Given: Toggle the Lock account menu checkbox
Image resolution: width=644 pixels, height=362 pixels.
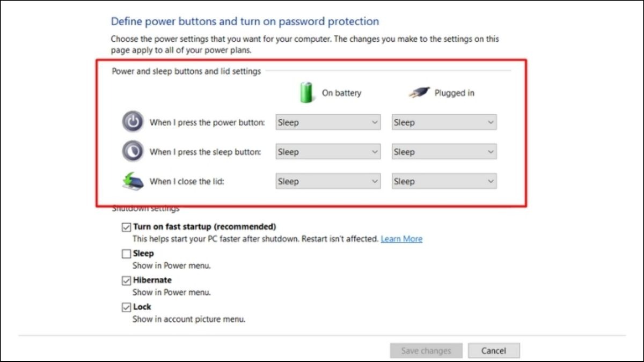Looking at the screenshot, I should pos(126,307).
